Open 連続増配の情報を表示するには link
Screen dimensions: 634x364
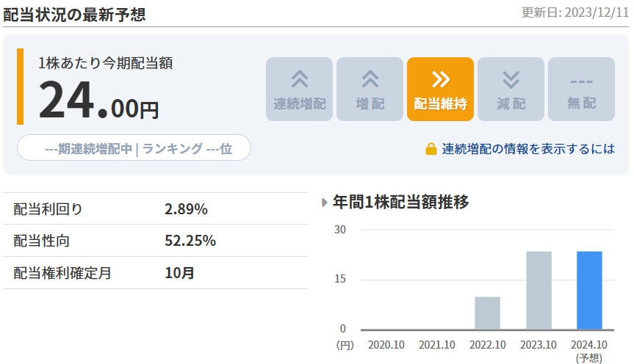pyautogui.click(x=528, y=149)
